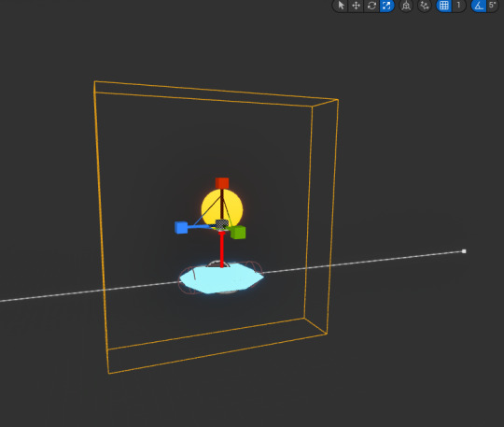Click the green scale handle cube
This screenshot has height=427, width=504.
[x=238, y=233]
